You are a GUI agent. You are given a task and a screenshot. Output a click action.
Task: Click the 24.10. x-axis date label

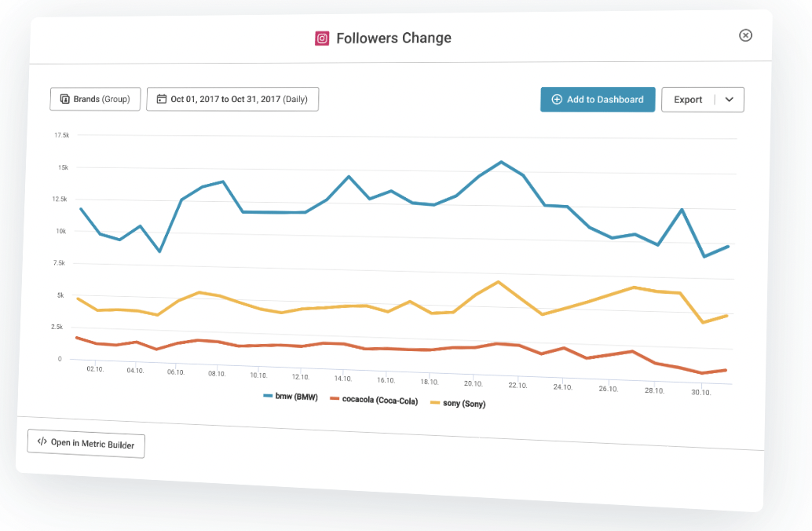(x=563, y=387)
